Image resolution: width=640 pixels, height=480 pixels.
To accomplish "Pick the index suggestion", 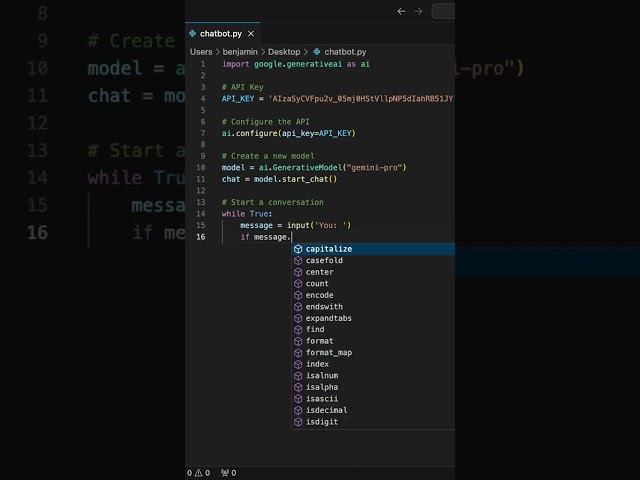I will point(373,364).
